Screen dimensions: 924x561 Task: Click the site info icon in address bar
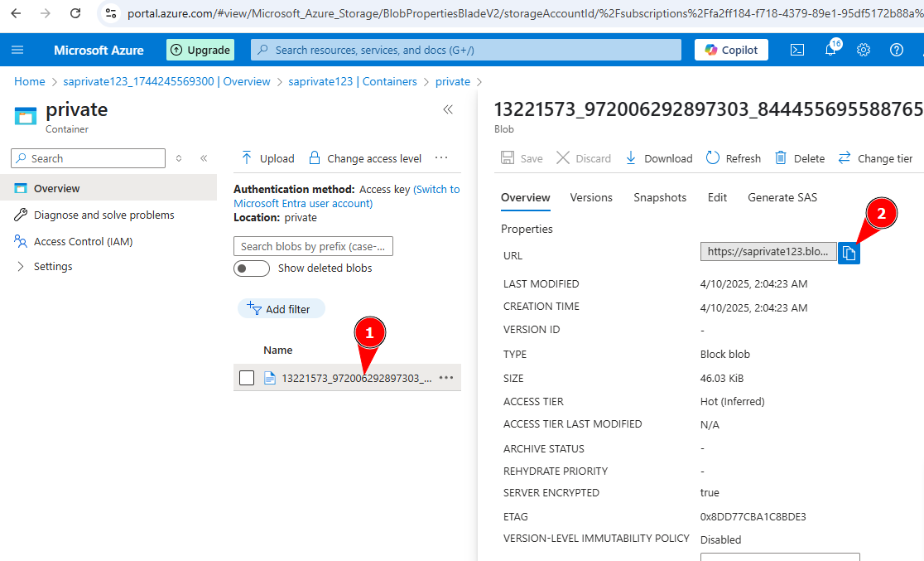(x=111, y=13)
